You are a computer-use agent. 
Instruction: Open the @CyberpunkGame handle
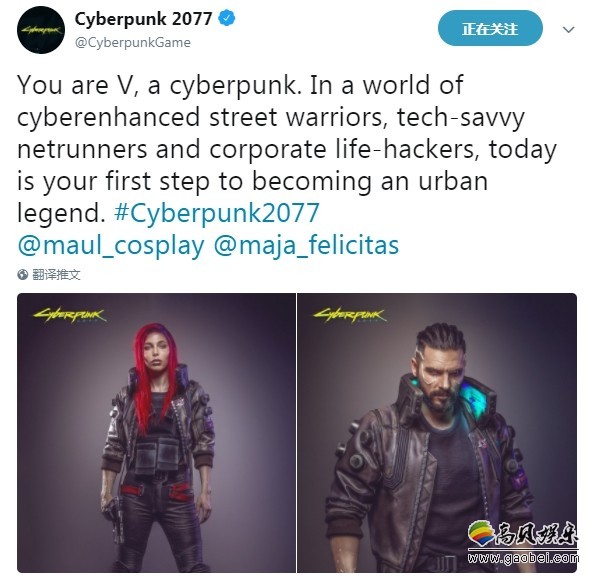pyautogui.click(x=133, y=43)
